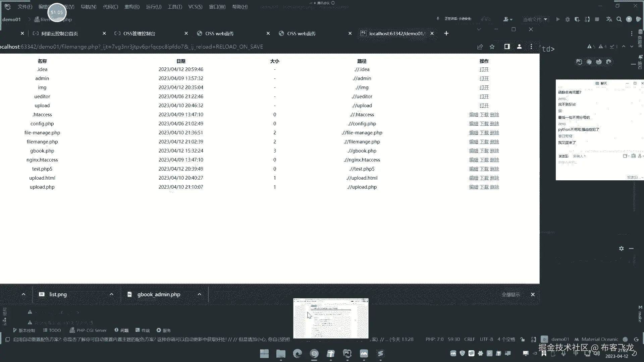
Task: Toggle the browser side panel icon
Action: pyautogui.click(x=507, y=47)
